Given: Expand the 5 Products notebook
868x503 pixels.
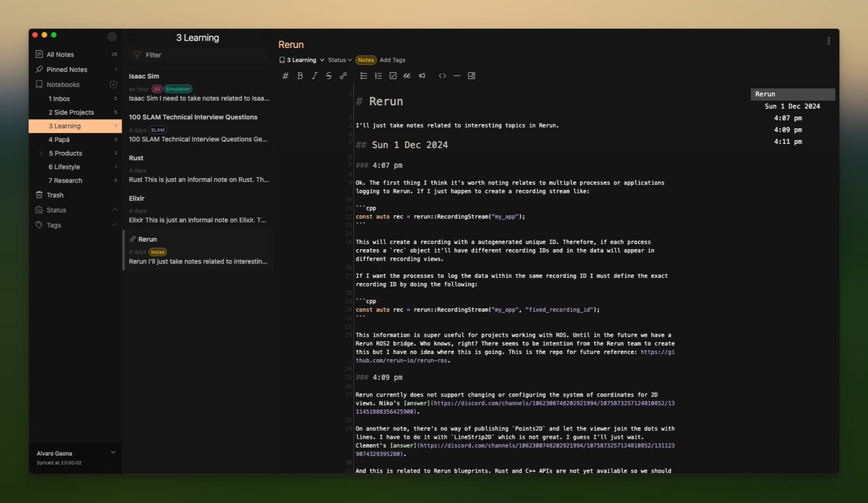Looking at the screenshot, I should click(41, 153).
